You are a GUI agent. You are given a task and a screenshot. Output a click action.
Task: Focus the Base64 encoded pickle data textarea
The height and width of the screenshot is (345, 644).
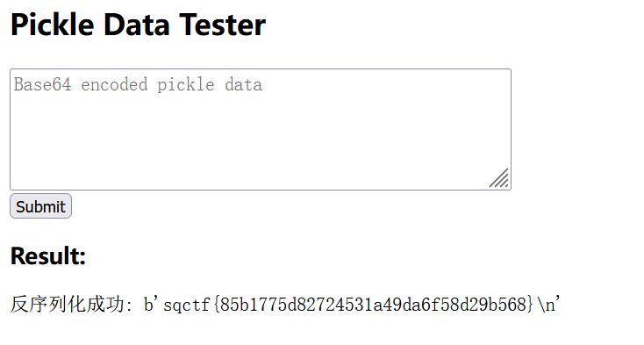(261, 129)
